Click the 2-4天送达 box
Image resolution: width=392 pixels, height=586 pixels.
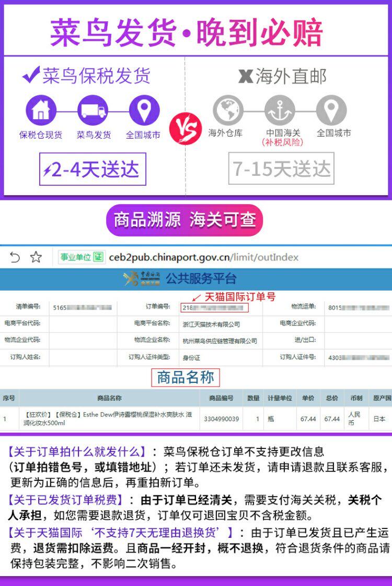click(x=93, y=169)
